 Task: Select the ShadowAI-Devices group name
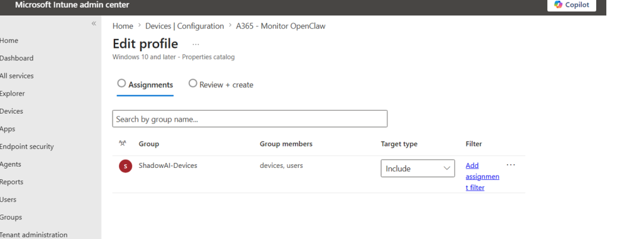[168, 165]
